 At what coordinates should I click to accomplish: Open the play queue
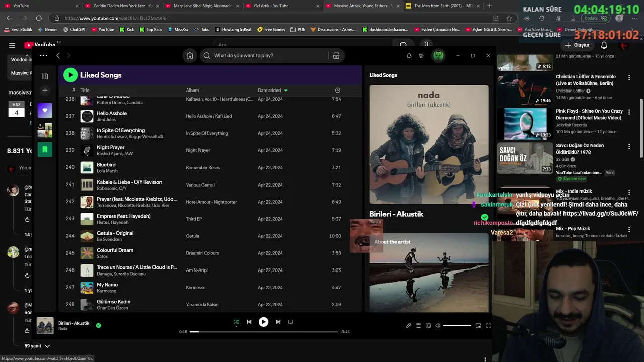tap(418, 326)
